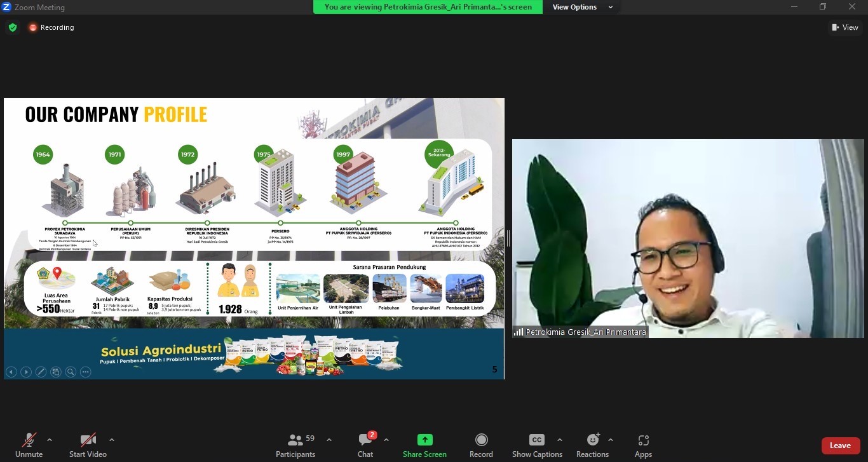Restore down the Zoom Meeting window
Viewport: 868px width, 462px height.
pos(824,7)
